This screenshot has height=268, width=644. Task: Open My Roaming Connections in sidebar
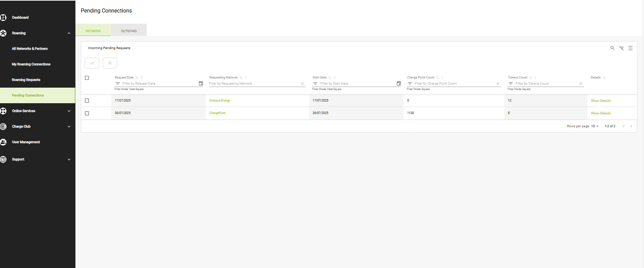click(x=31, y=64)
